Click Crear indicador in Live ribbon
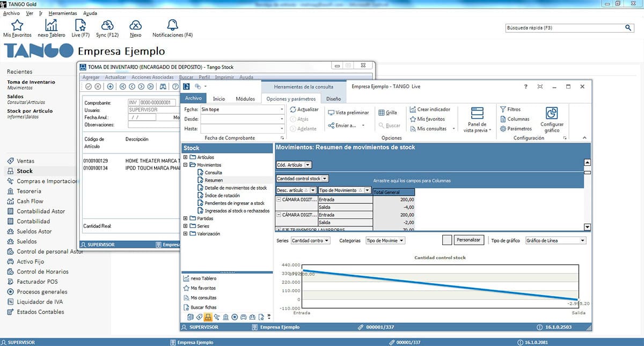 click(x=430, y=109)
